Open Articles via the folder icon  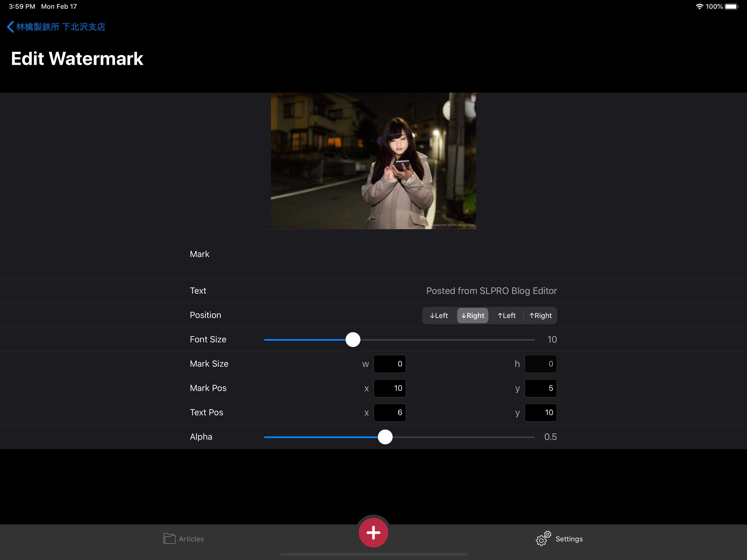pyautogui.click(x=169, y=538)
